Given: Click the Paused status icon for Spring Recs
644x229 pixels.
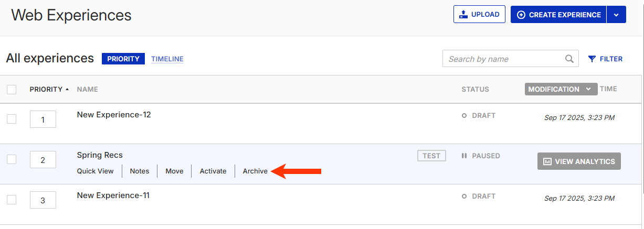Looking at the screenshot, I should click(x=464, y=156).
